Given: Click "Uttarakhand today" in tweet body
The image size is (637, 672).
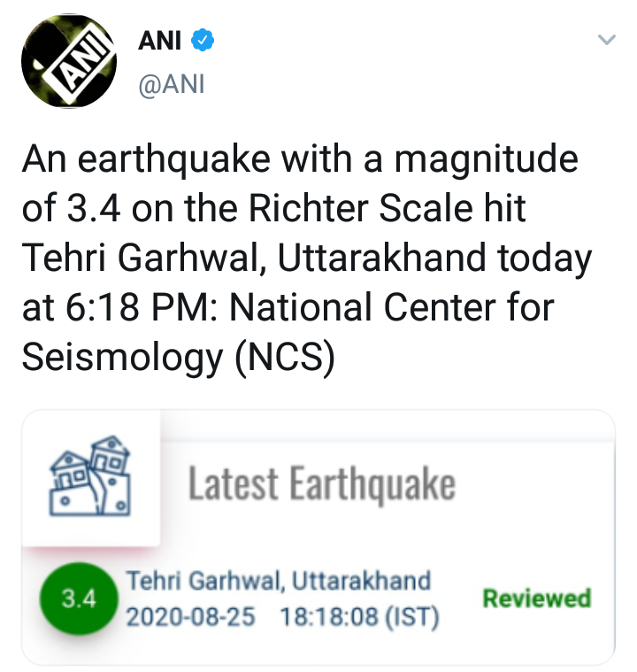Looking at the screenshot, I should click(x=438, y=259).
